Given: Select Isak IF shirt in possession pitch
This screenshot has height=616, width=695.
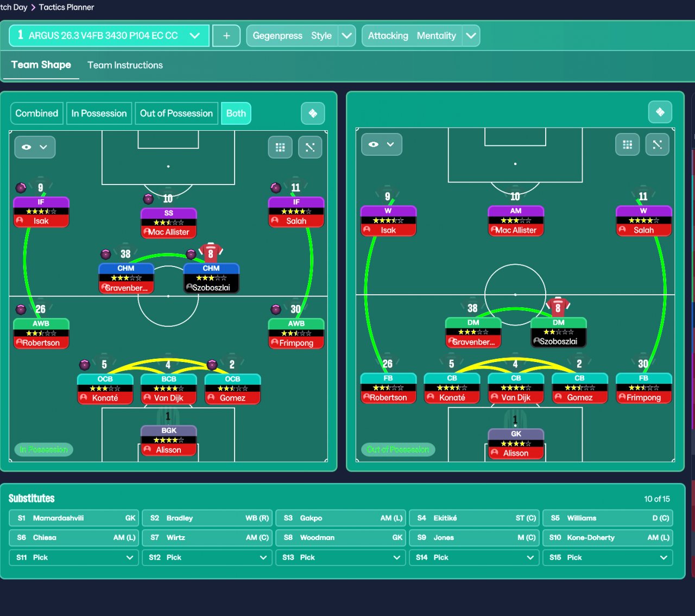Looking at the screenshot, I should point(41,187).
